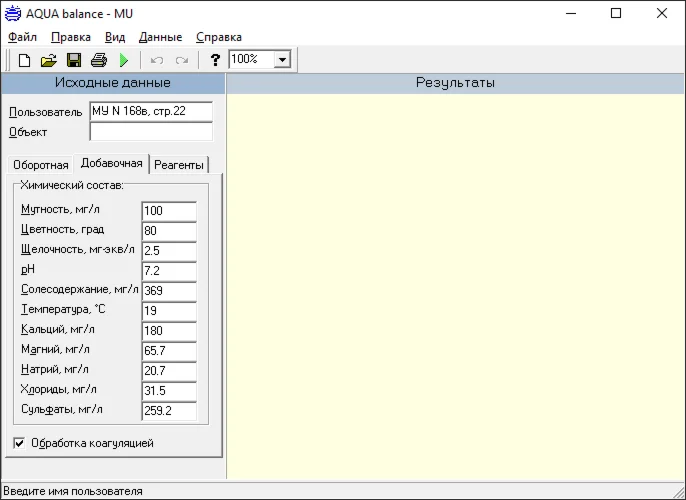Screen dimensions: 686x500
Task: Click the Мутность value field
Action: [x=168, y=211]
